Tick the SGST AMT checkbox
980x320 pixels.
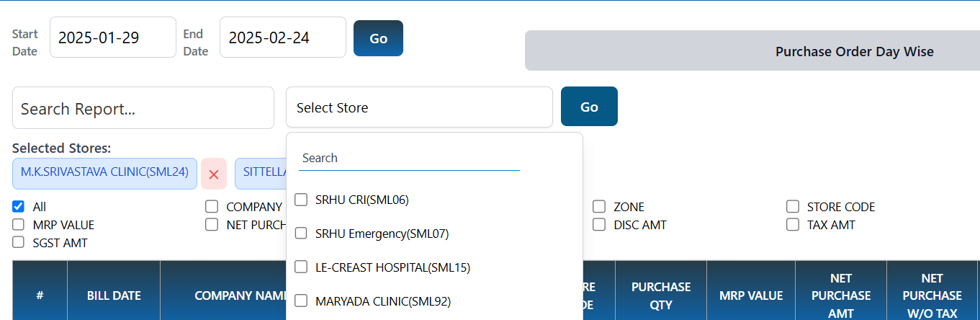pos(19,243)
